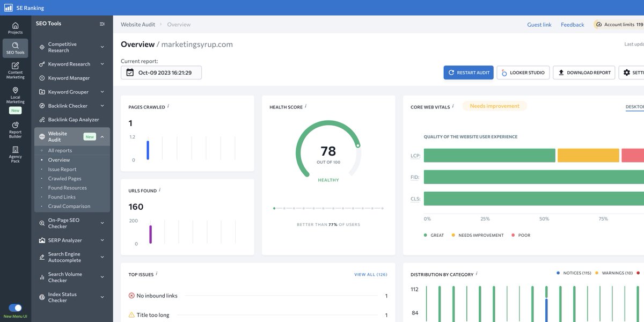Viewport: 644px width, 322px height.
Task: Click the blue Pages Crawled bar
Action: tap(148, 150)
